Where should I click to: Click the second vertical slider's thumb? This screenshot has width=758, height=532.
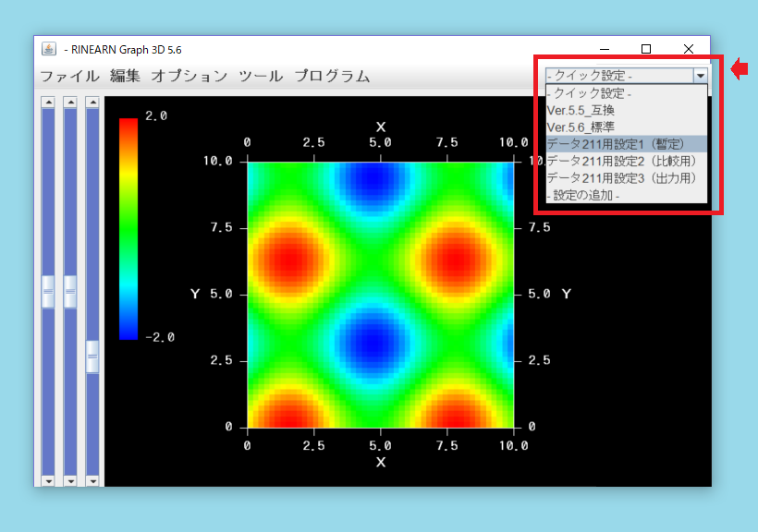[x=70, y=291]
